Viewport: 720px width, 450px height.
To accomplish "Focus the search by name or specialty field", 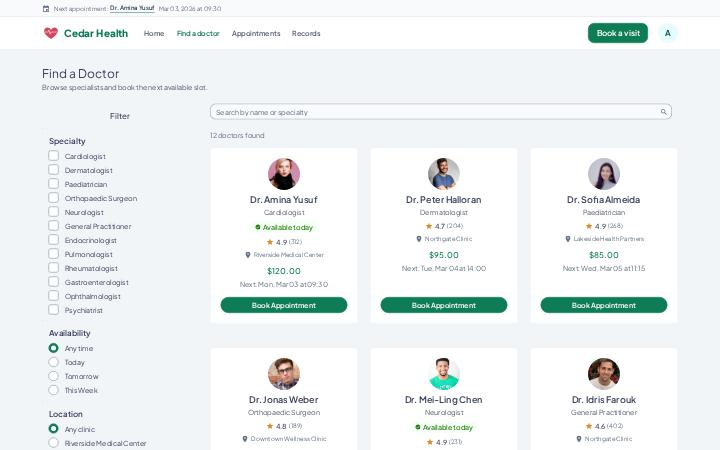I will coord(441,112).
